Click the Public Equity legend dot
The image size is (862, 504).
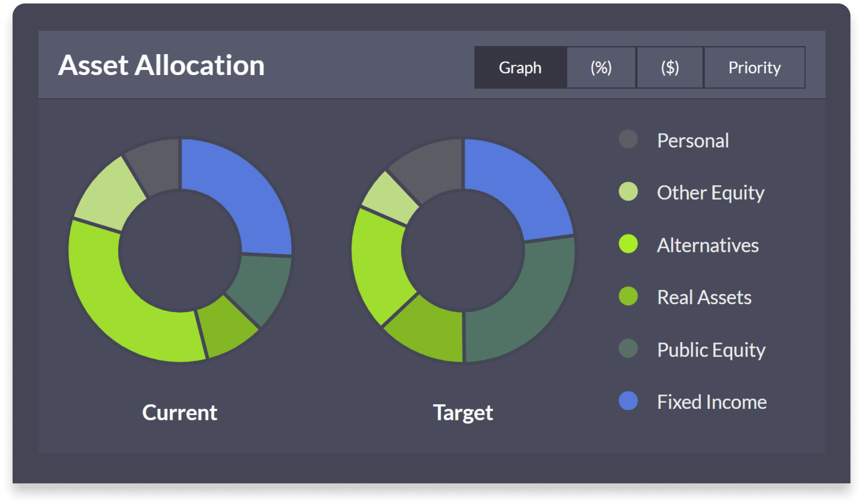click(628, 348)
